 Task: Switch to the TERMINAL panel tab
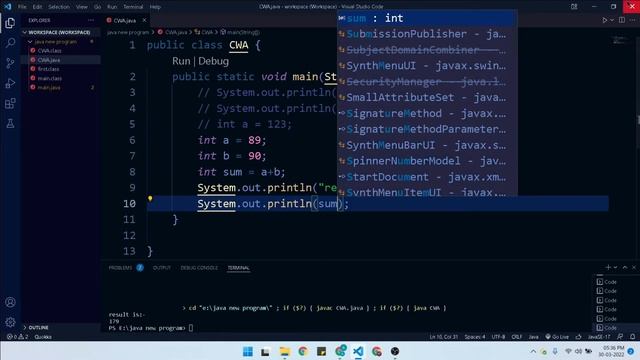tap(238, 268)
